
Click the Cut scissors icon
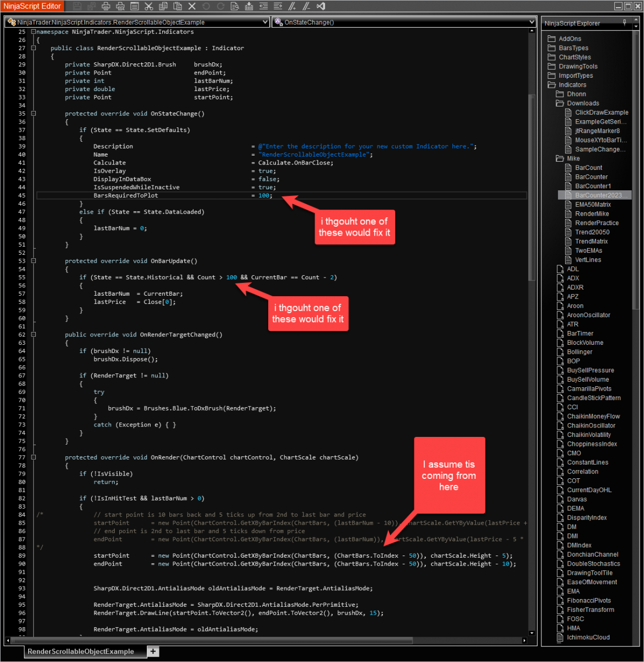point(149,6)
